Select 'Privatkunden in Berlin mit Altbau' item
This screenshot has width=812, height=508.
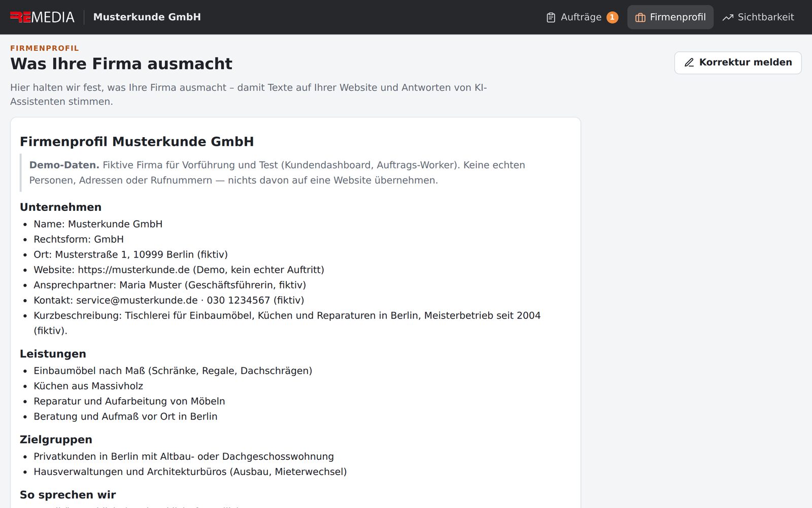[x=184, y=457]
